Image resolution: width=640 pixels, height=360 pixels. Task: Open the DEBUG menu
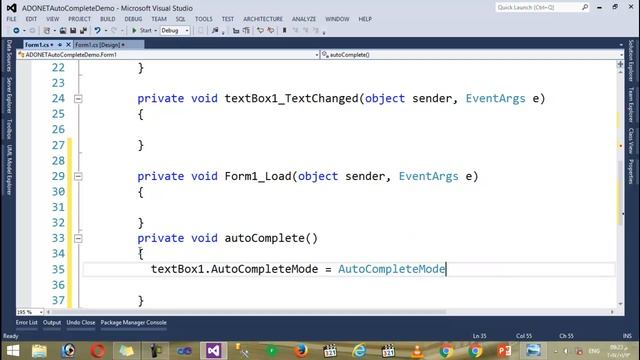[x=133, y=19]
